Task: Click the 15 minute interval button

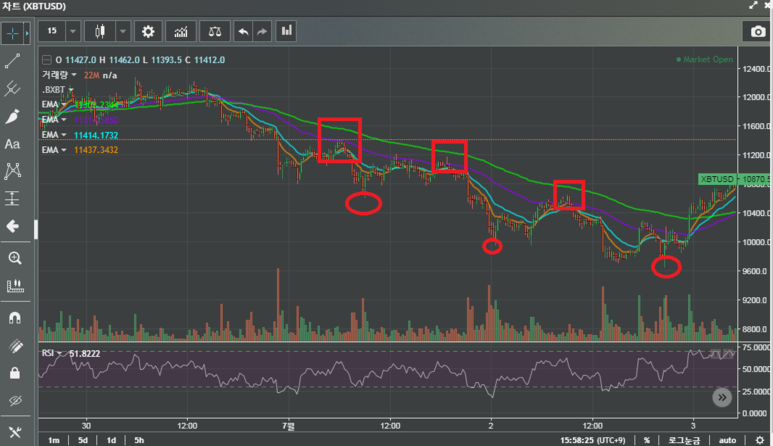Action: (x=52, y=31)
